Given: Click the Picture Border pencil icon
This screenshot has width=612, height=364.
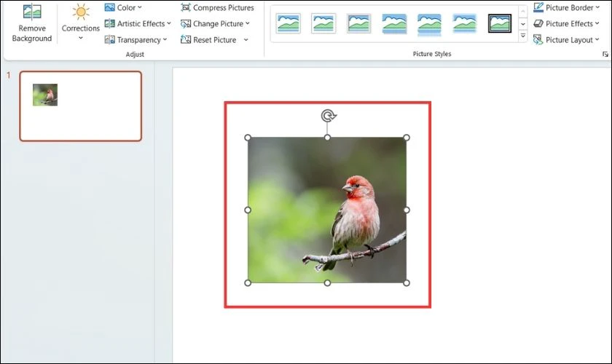Looking at the screenshot, I should point(538,7).
